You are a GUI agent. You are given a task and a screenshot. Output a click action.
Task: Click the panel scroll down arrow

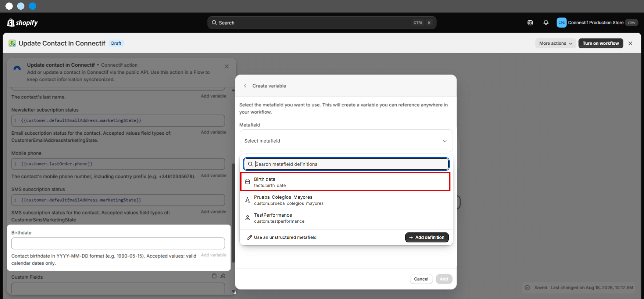click(233, 292)
